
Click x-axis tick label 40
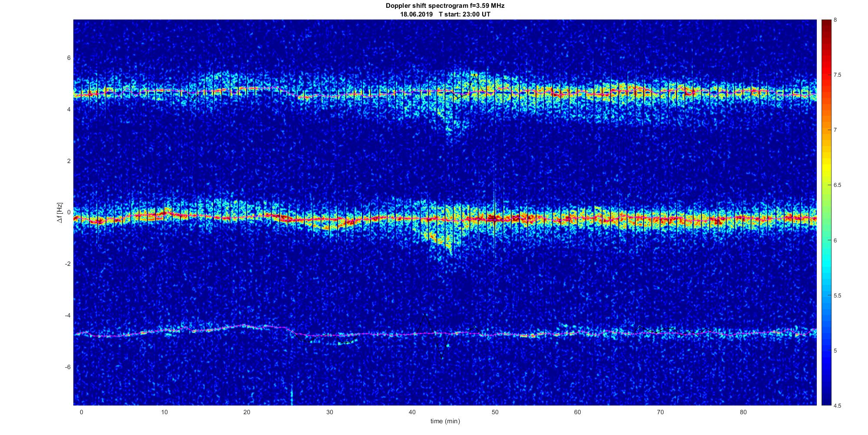(x=412, y=412)
